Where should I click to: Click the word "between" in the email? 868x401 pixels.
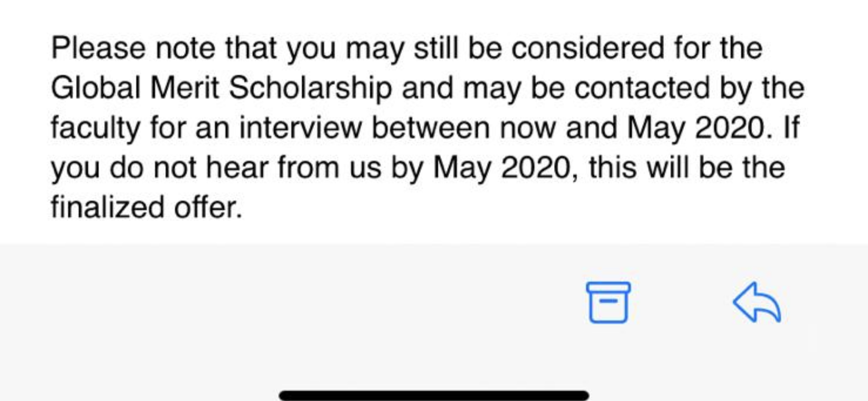pyautogui.click(x=431, y=128)
